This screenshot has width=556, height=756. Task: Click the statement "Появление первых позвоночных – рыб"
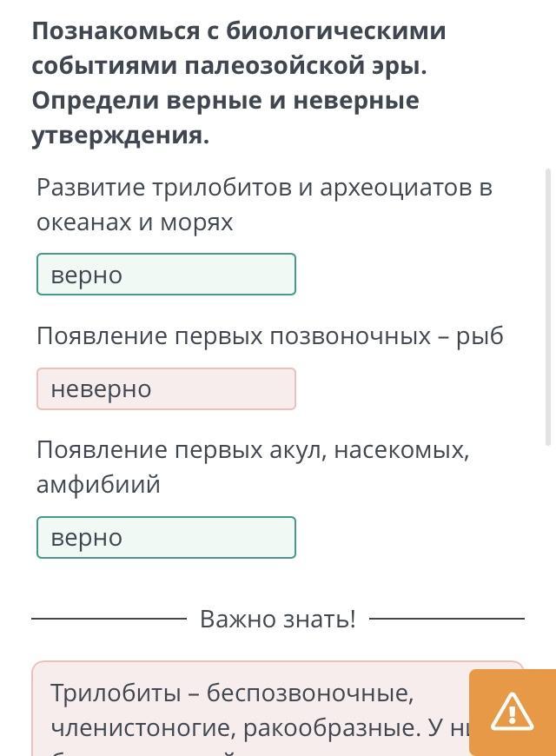[269, 336]
